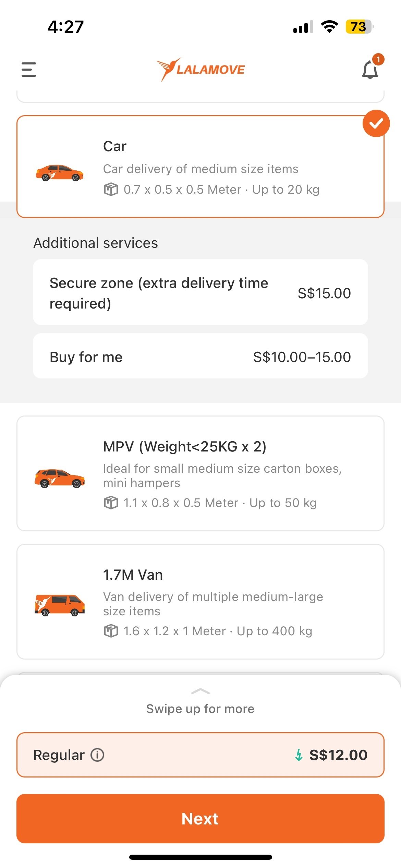Viewport: 401px width, 868px height.
Task: Tap the green lightning price icon
Action: [299, 755]
